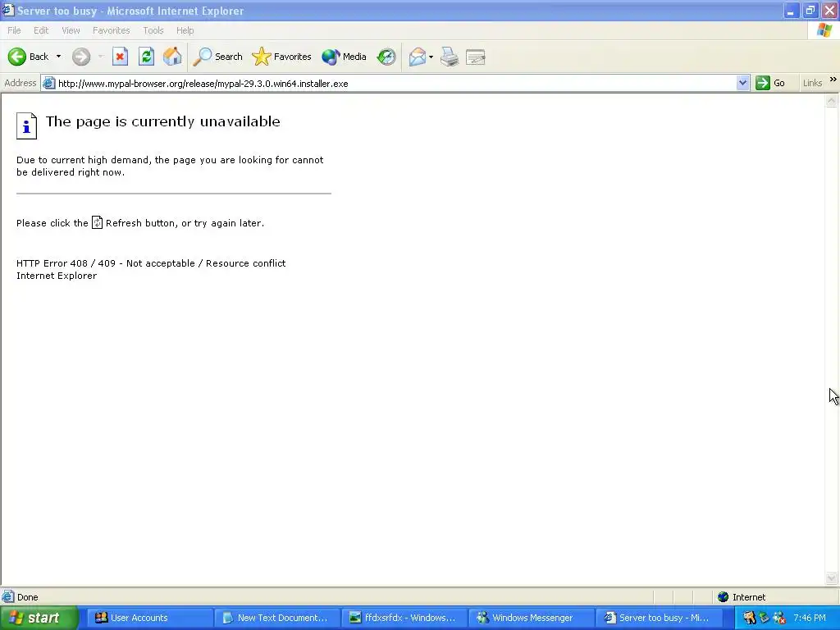840x630 pixels.
Task: Open the Favorites menu
Action: pos(111,30)
